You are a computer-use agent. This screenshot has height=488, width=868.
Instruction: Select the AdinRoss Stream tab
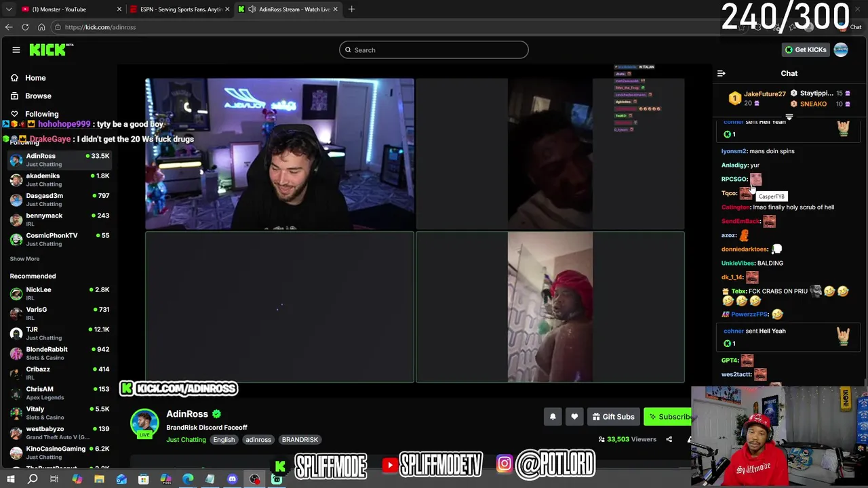click(x=288, y=9)
